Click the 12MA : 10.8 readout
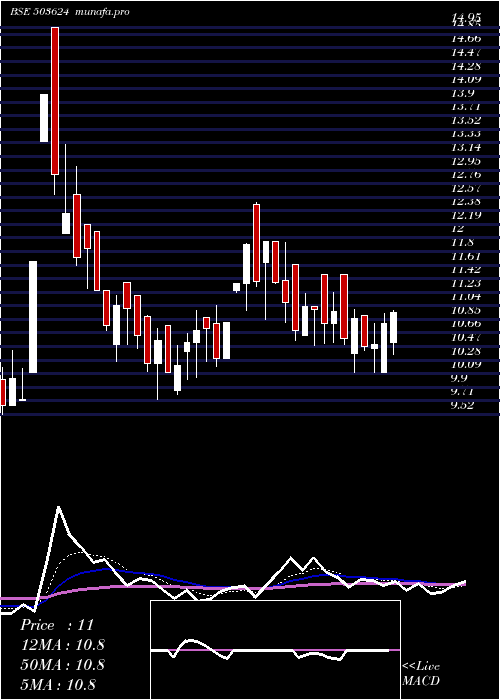500x700 pixels. [x=62, y=645]
